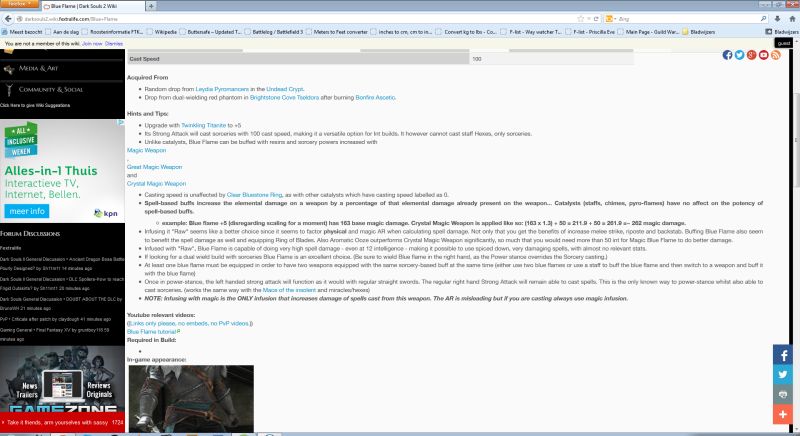Open the Undead Crypt link
Image resolution: width=800 pixels, height=436 pixels.
coord(285,89)
